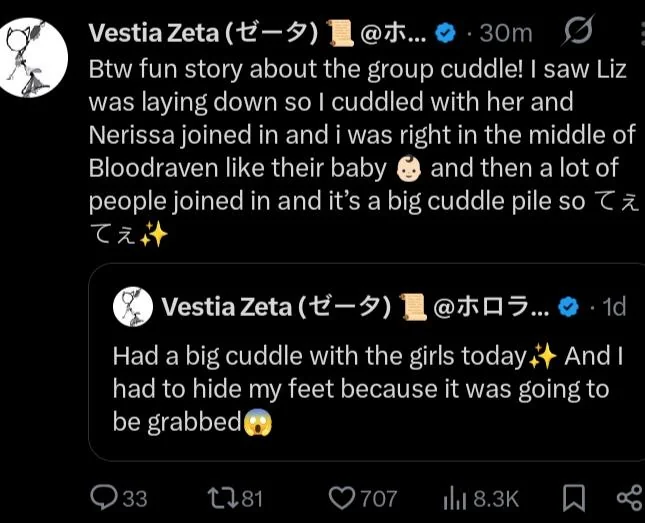Click the main tweet's blue verified badge
This screenshot has height=523, width=645.
(447, 33)
